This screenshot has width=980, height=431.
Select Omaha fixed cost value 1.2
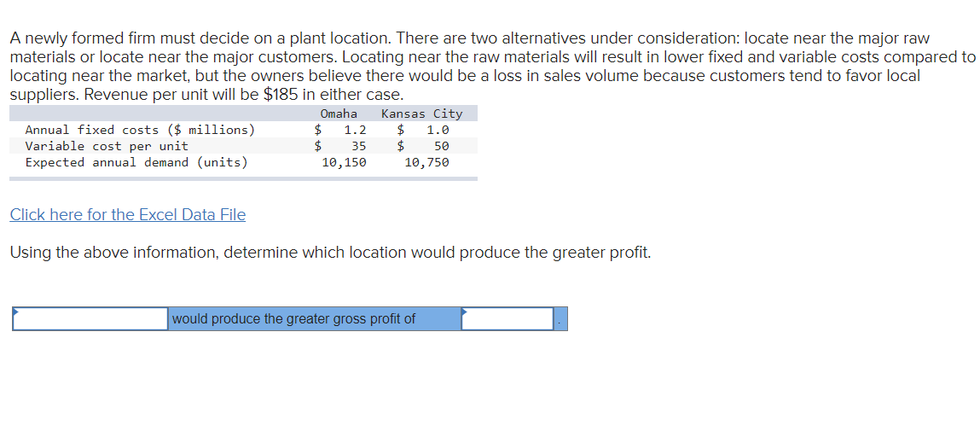355,130
